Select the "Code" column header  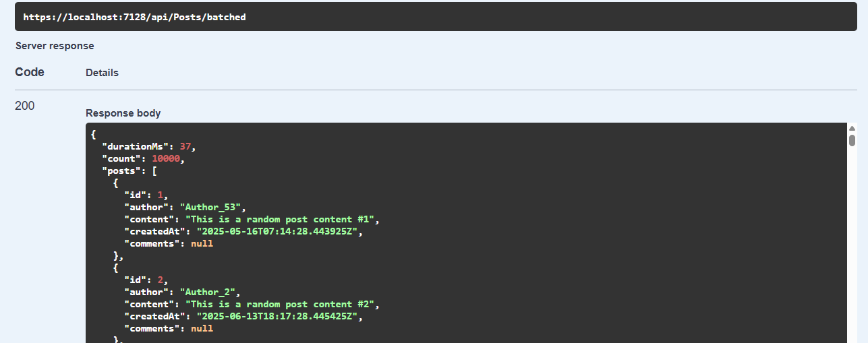30,72
